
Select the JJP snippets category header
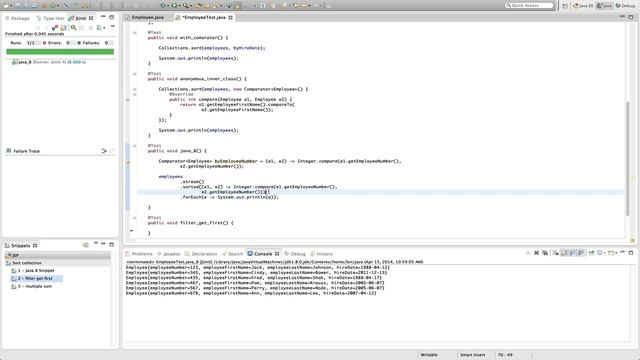click(x=57, y=255)
